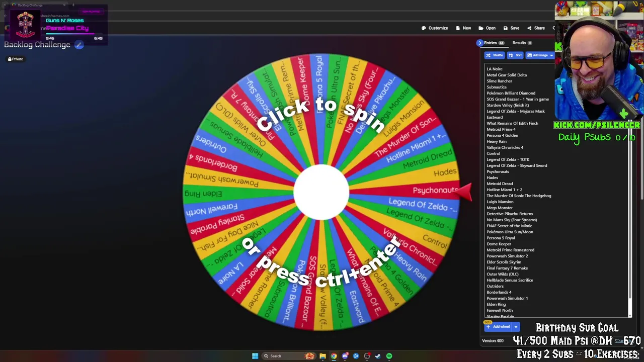Select 'Persona 4 Golden' entry

coord(502,135)
